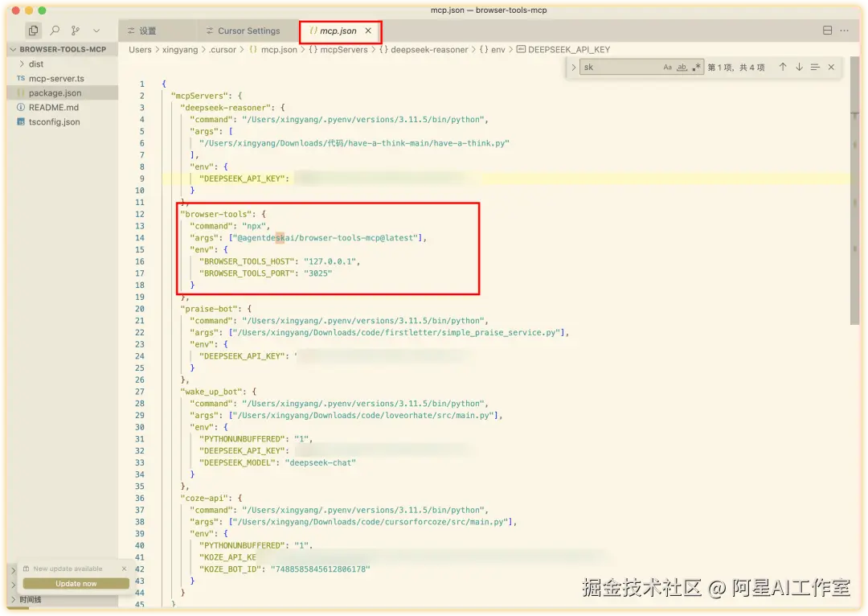The image size is (868, 616).
Task: Dismiss the New update available notice
Action: [124, 569]
